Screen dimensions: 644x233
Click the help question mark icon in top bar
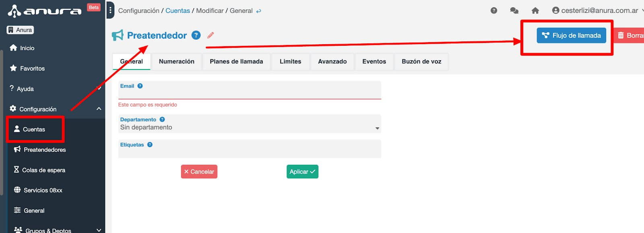(x=494, y=10)
